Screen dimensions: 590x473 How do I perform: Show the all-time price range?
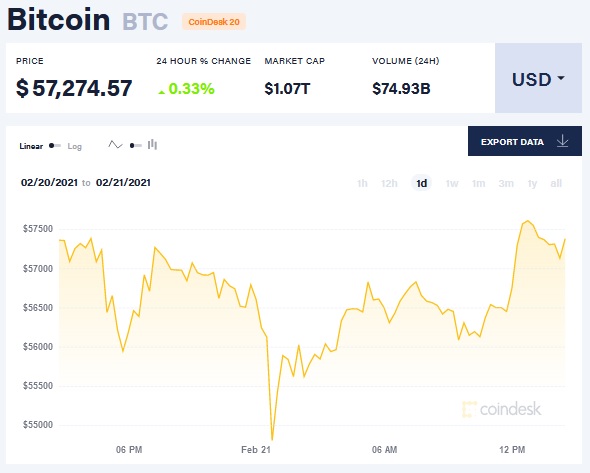tap(556, 184)
